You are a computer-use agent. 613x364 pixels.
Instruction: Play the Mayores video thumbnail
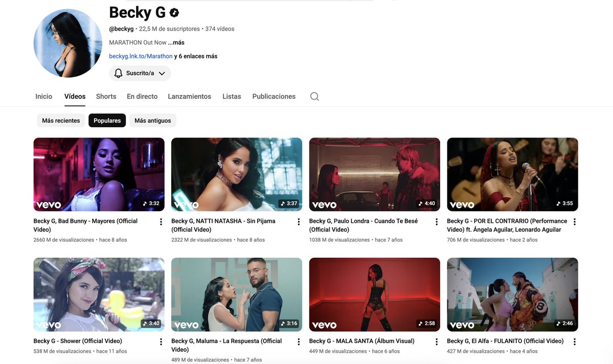click(99, 174)
